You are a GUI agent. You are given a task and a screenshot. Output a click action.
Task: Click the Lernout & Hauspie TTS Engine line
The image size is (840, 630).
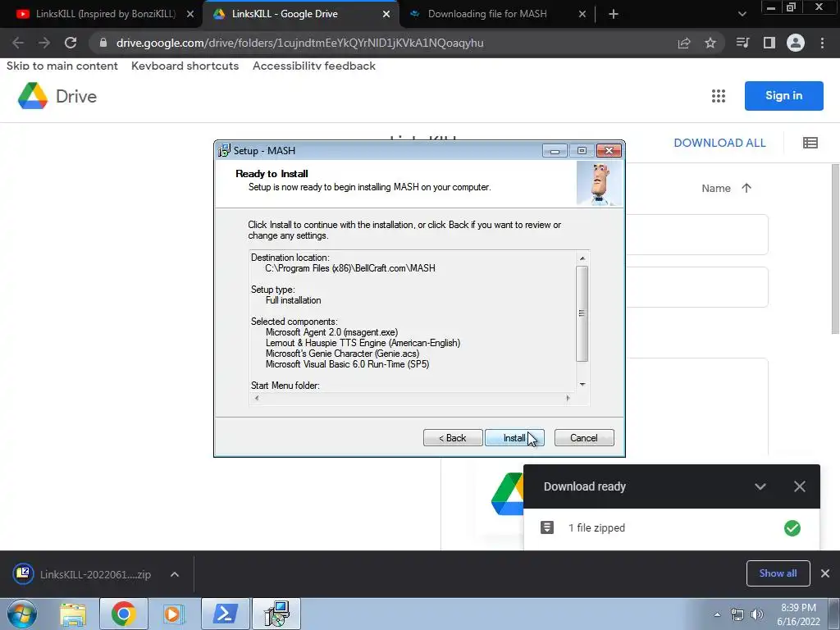[363, 343]
